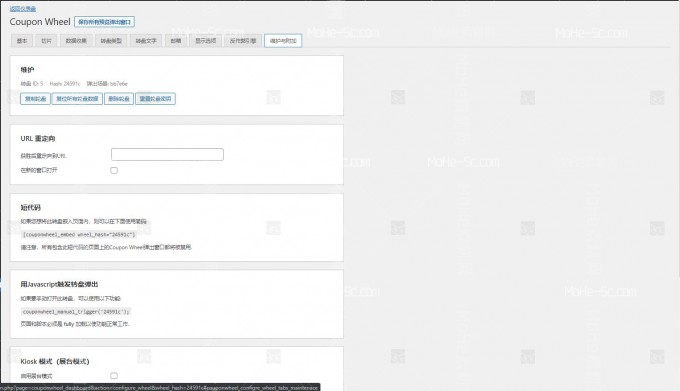Open the 邮箱 (email) tab

pyautogui.click(x=176, y=41)
